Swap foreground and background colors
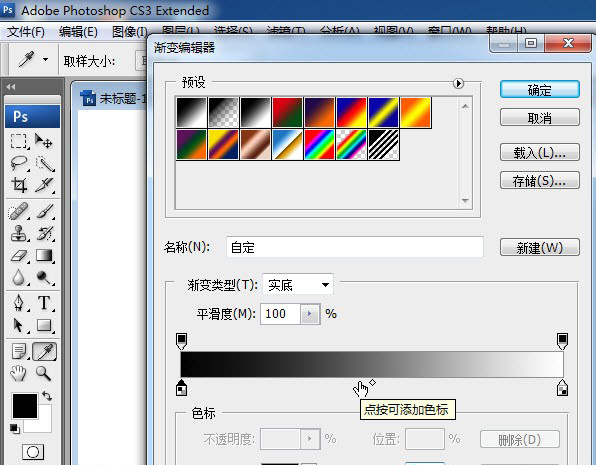This screenshot has width=596, height=465. 47,396
